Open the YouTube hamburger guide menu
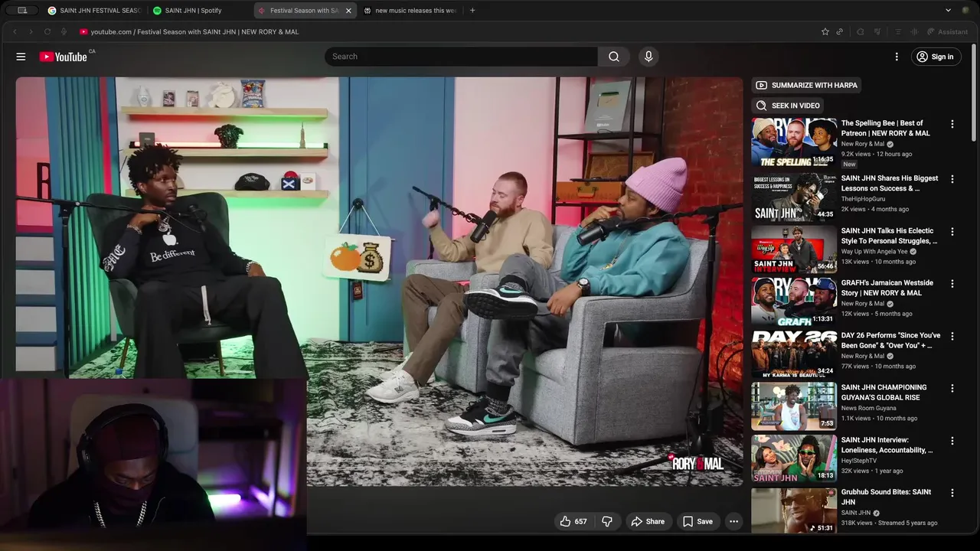This screenshot has height=551, width=980. click(21, 57)
